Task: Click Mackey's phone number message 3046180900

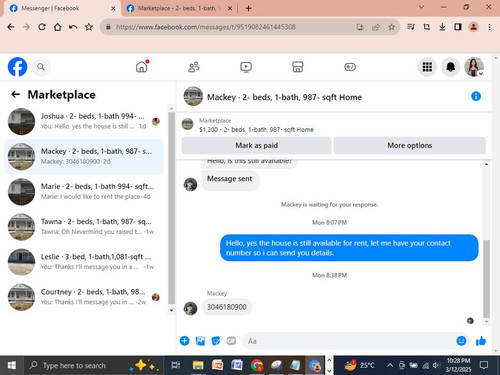Action: pos(227,307)
